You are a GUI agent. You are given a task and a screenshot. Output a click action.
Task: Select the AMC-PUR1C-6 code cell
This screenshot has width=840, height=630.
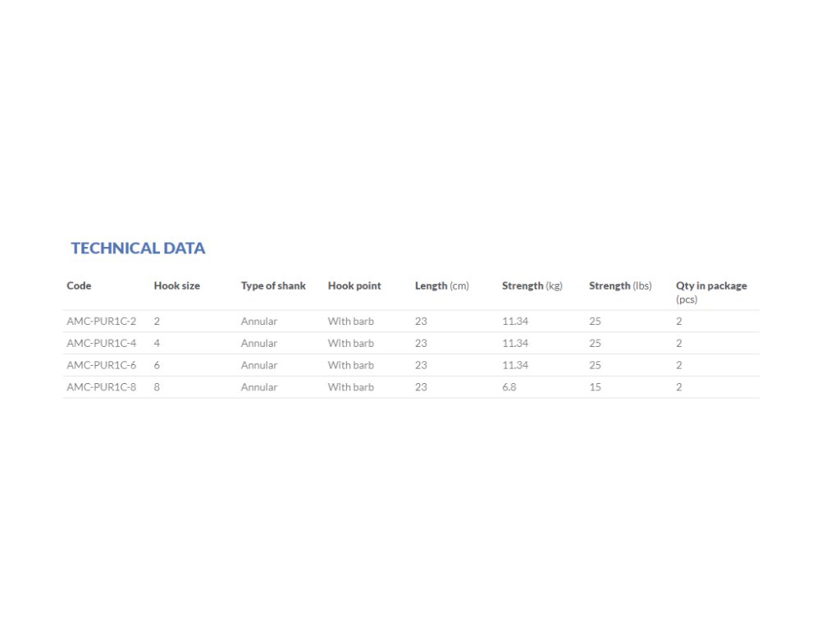coord(101,365)
